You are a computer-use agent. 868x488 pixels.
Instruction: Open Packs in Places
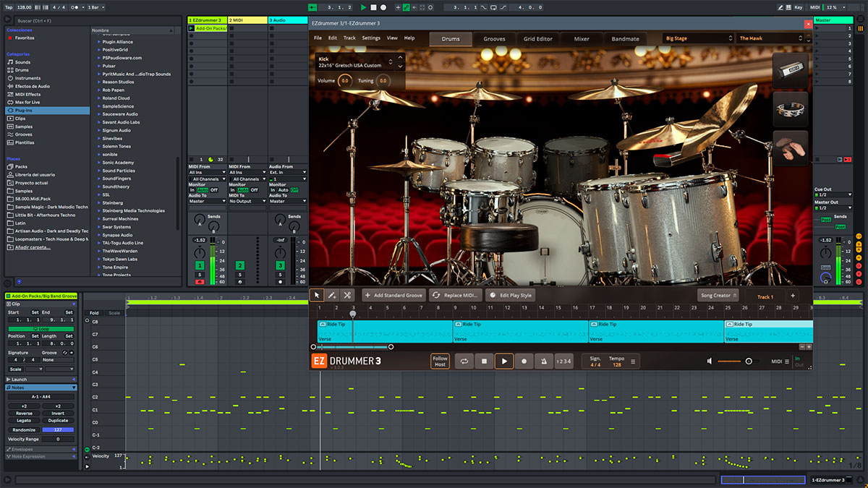[x=21, y=166]
